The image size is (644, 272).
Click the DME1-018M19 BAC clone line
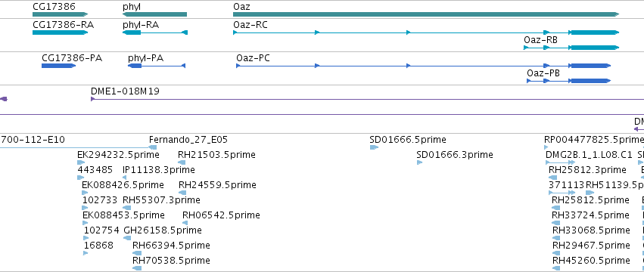pyautogui.click(x=367, y=99)
